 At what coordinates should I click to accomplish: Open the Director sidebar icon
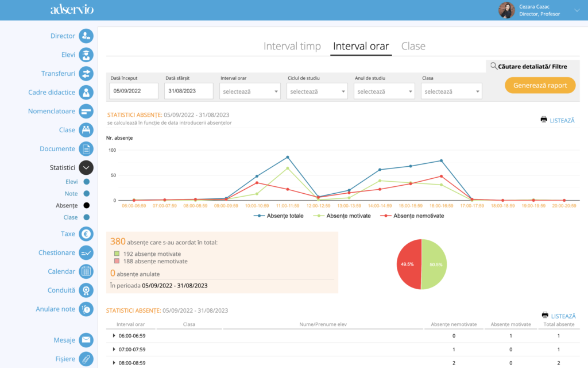point(86,36)
